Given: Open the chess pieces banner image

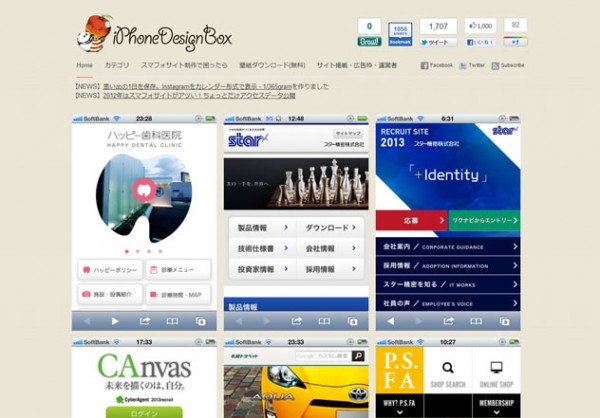Looking at the screenshot, I should [296, 184].
